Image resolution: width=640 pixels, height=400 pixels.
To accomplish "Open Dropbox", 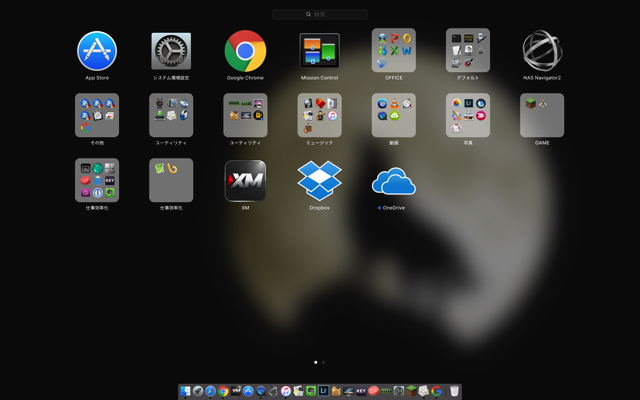I will pyautogui.click(x=320, y=180).
